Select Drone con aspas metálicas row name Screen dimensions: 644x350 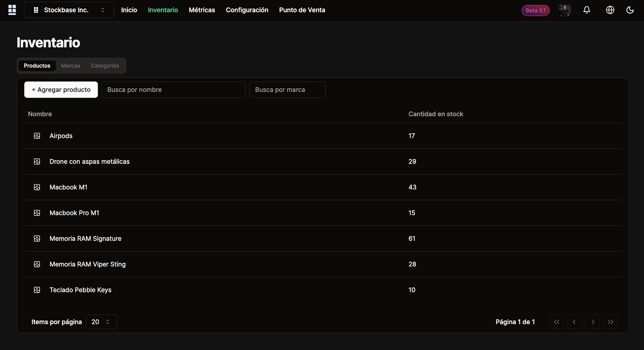click(90, 162)
